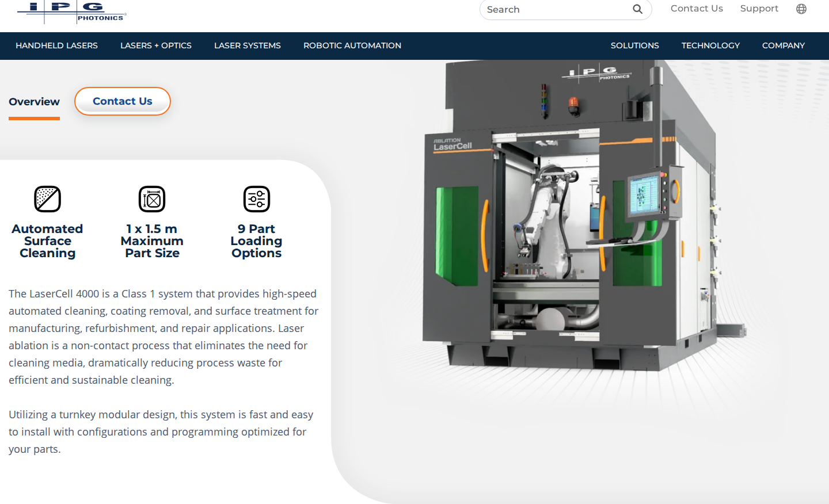
Task: Click the paragraph starting "Utilizing a turnkey"
Action: click(x=161, y=432)
